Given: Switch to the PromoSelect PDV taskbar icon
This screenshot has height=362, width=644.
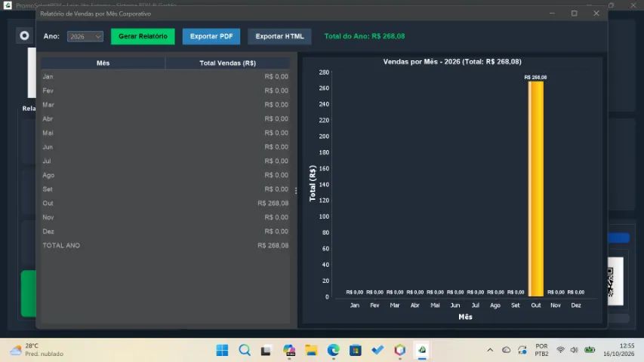Looking at the screenshot, I should pyautogui.click(x=422, y=350).
